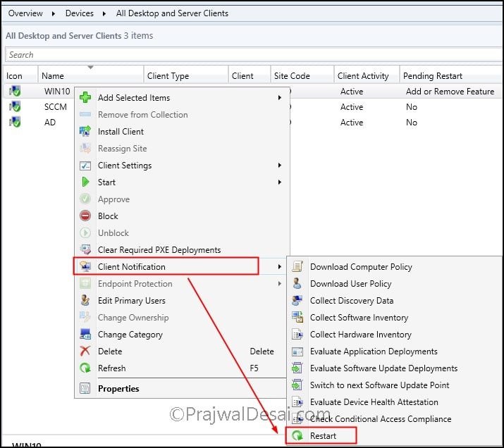Click the Properties icon in context menu
The width and height of the screenshot is (504, 448).
(85, 388)
